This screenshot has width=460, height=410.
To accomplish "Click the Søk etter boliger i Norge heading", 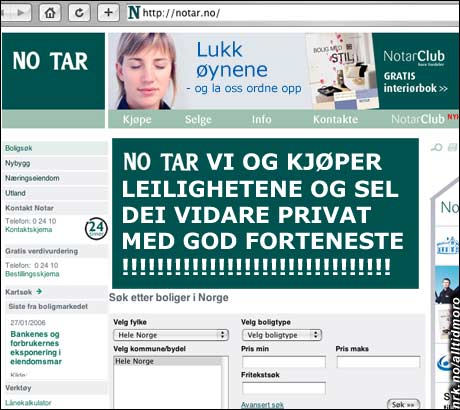I will point(169,297).
